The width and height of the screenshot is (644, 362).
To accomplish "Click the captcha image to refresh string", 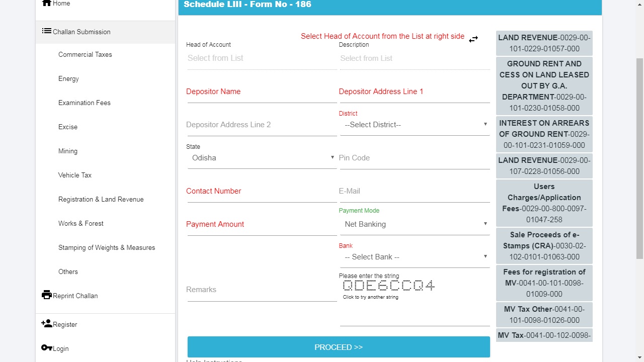I will [388, 286].
